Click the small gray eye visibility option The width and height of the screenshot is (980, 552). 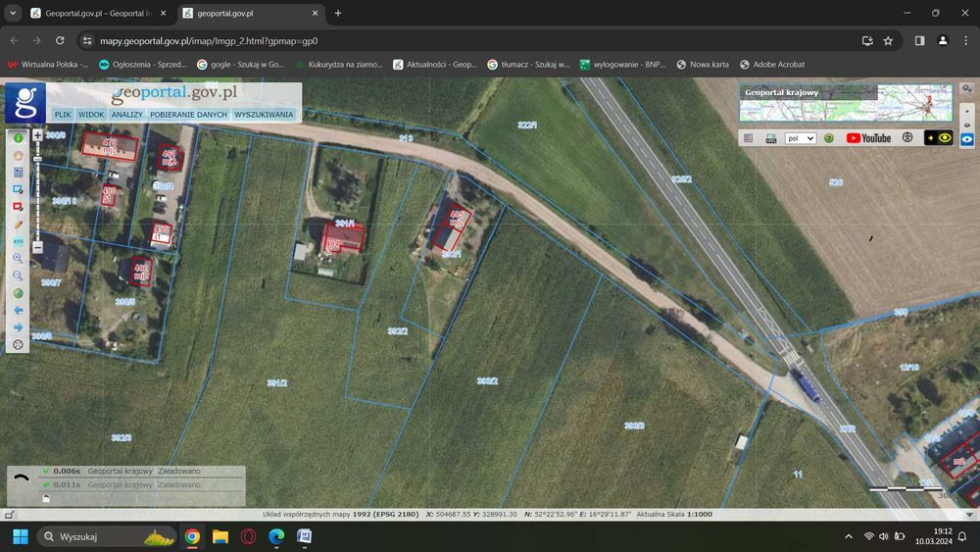[x=967, y=125]
